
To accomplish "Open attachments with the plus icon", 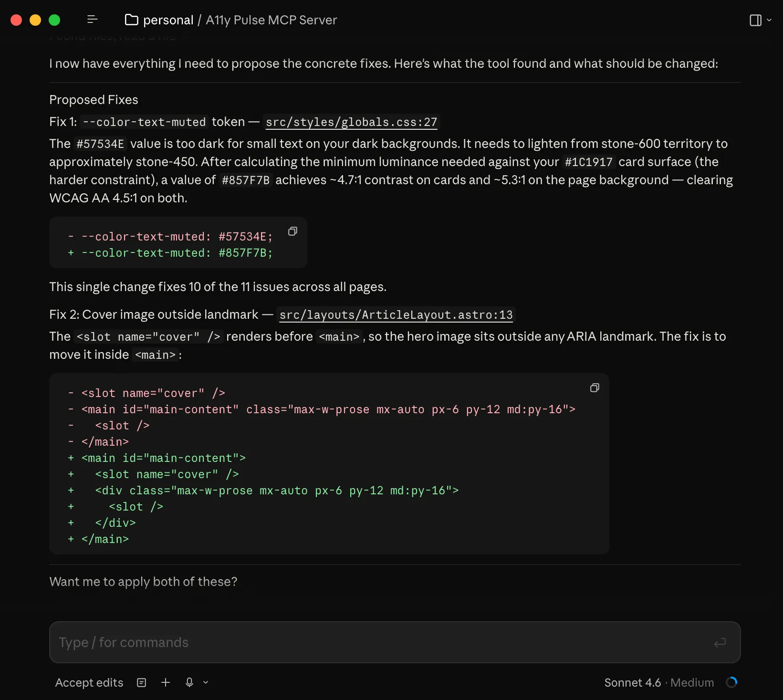I will pos(166,682).
